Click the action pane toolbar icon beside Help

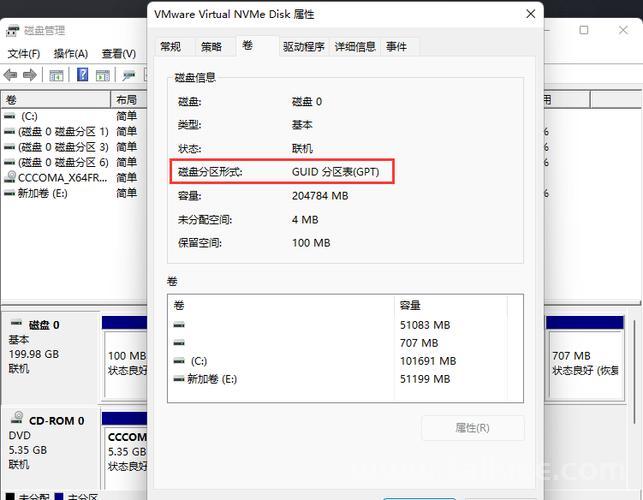click(103, 75)
